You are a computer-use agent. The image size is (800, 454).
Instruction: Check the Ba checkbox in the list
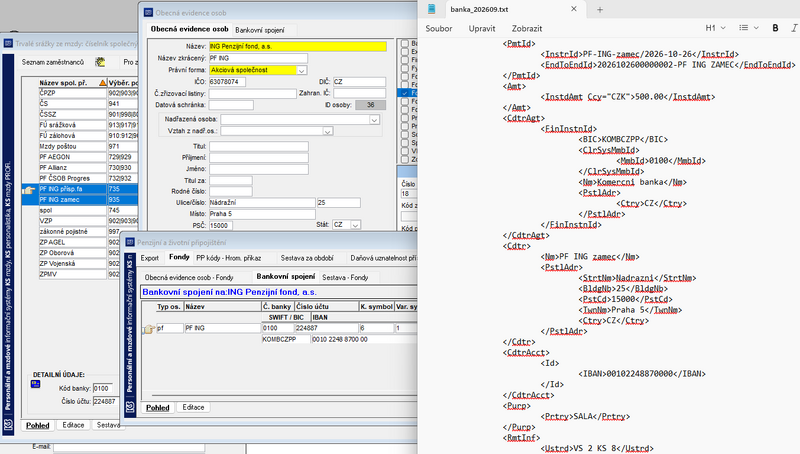405,43
